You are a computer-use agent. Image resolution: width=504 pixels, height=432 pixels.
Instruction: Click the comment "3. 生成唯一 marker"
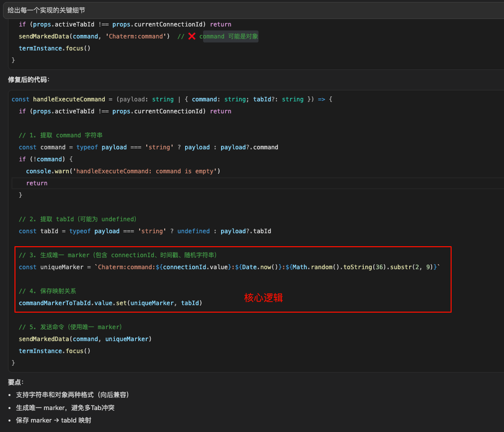coord(117,255)
